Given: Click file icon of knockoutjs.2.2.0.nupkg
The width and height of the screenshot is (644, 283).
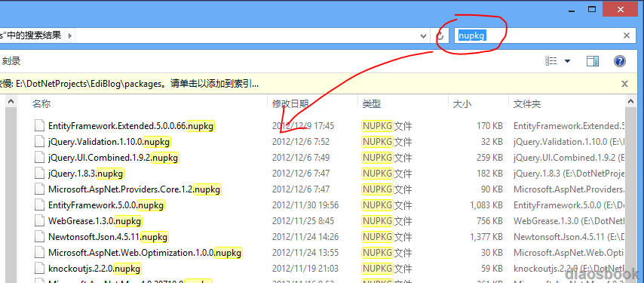Looking at the screenshot, I should pyautogui.click(x=39, y=269).
